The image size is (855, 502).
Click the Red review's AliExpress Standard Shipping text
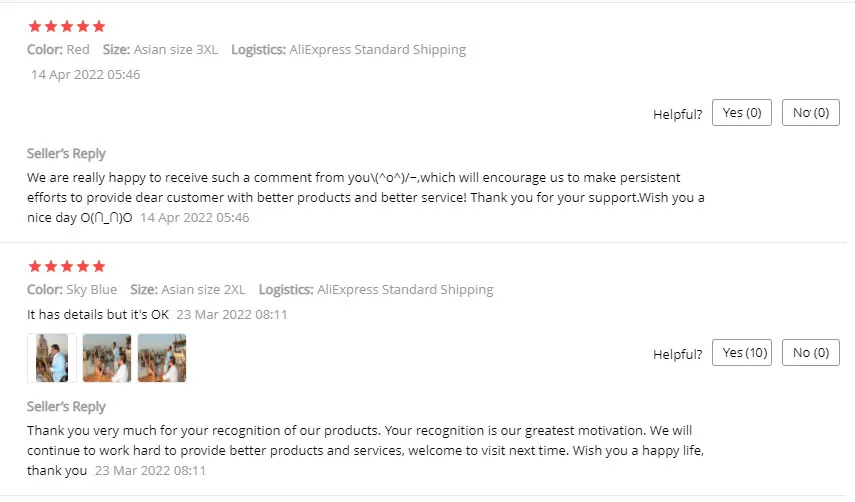click(x=377, y=49)
